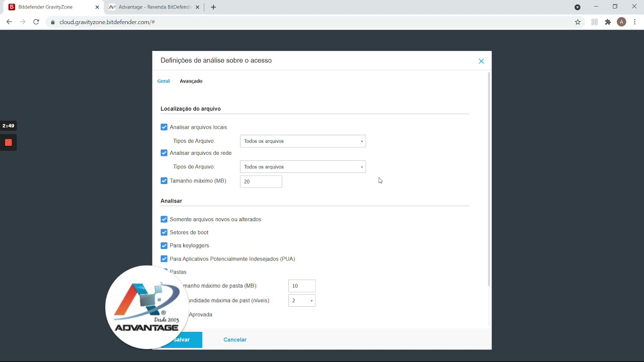The height and width of the screenshot is (362, 644).
Task: Toggle Para keyloggers checkbox
Action: pyautogui.click(x=164, y=245)
